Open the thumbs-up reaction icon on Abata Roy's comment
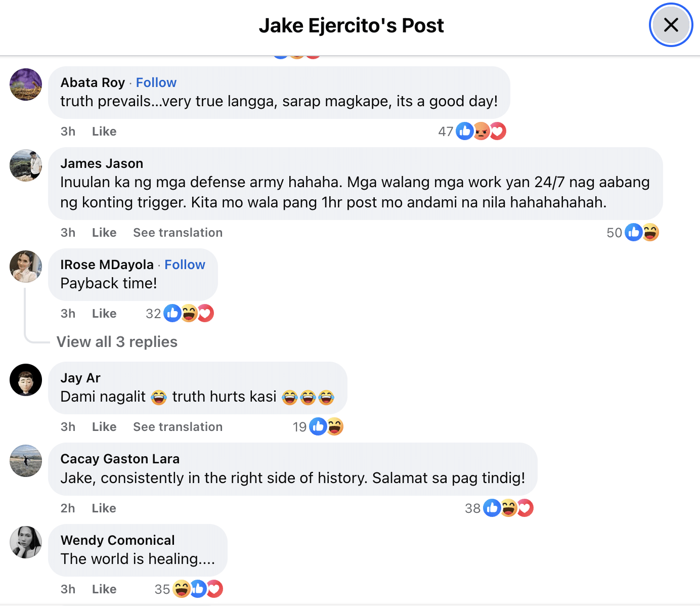 pos(464,131)
